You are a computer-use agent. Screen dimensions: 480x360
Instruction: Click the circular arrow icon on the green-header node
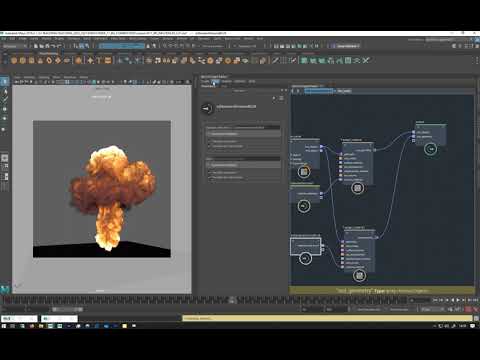pos(304,206)
